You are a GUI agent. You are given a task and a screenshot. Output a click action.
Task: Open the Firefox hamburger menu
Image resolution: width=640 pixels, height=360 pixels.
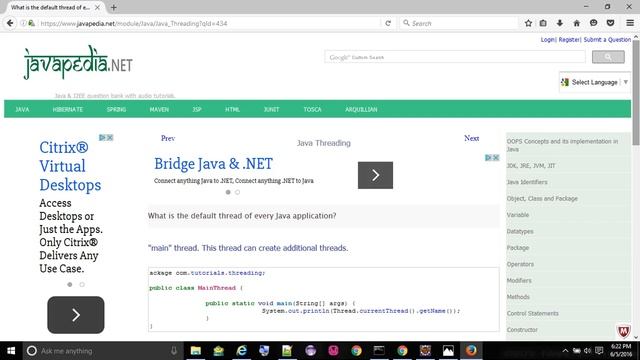point(630,23)
